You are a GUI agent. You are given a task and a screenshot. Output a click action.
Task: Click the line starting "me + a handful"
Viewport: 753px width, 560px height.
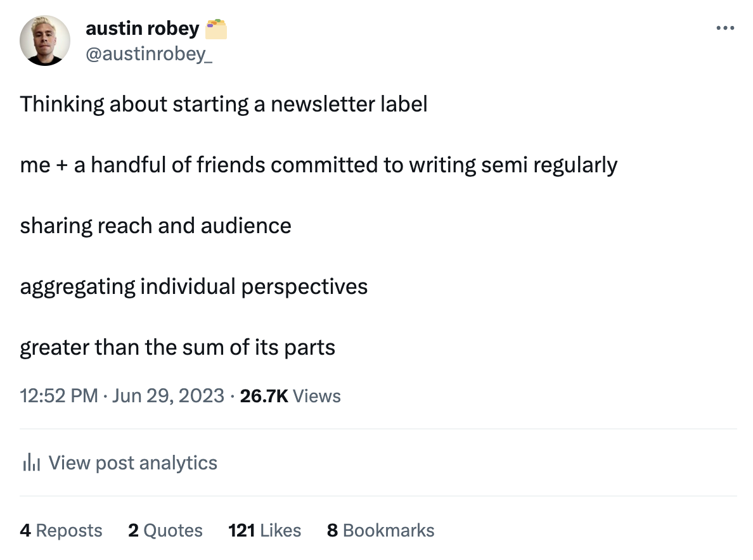tap(318, 165)
